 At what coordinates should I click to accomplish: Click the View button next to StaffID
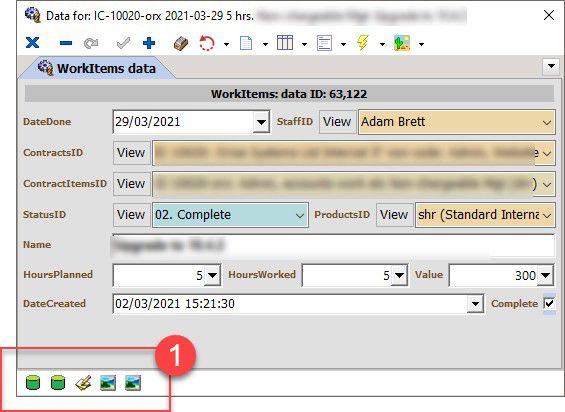pyautogui.click(x=337, y=122)
